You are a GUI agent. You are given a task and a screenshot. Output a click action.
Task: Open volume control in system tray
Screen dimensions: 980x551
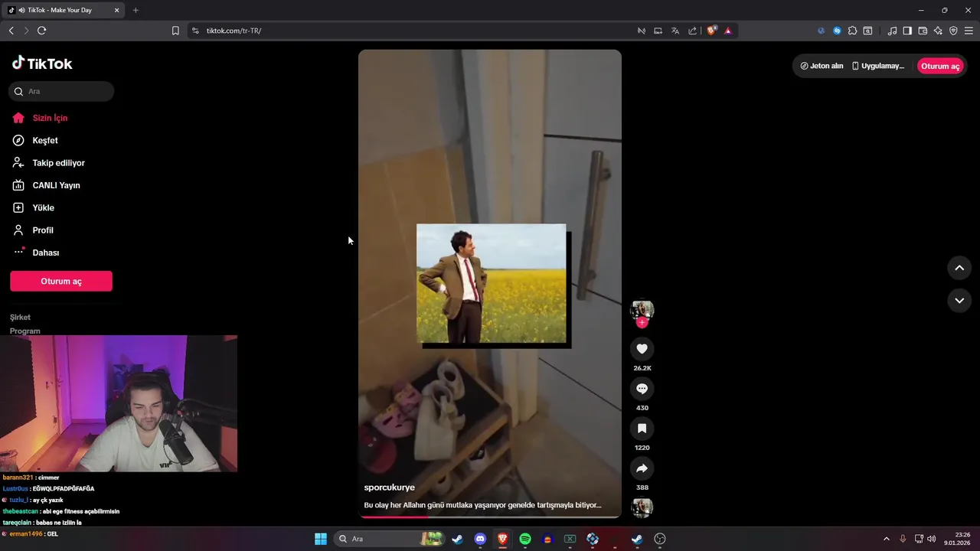click(x=931, y=539)
